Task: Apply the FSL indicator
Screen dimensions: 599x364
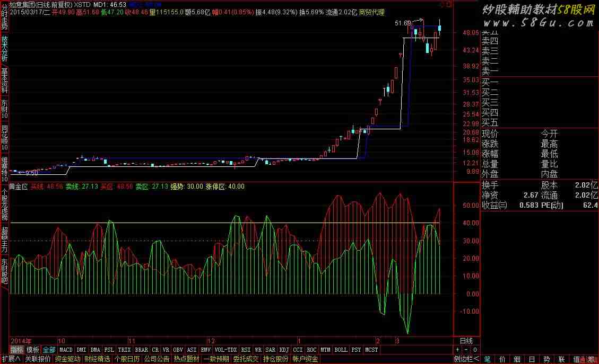Action: click(109, 350)
